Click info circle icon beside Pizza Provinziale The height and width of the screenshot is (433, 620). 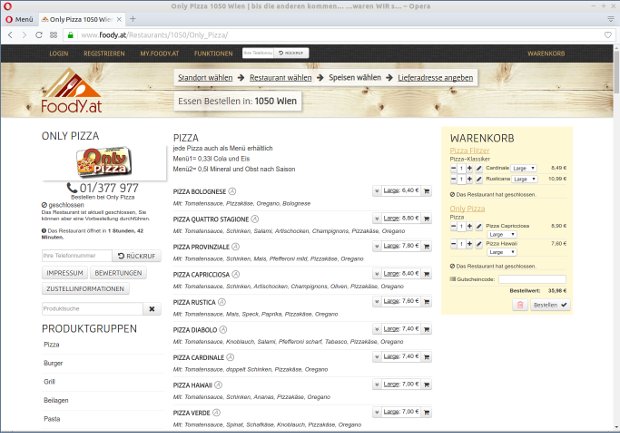(236, 247)
